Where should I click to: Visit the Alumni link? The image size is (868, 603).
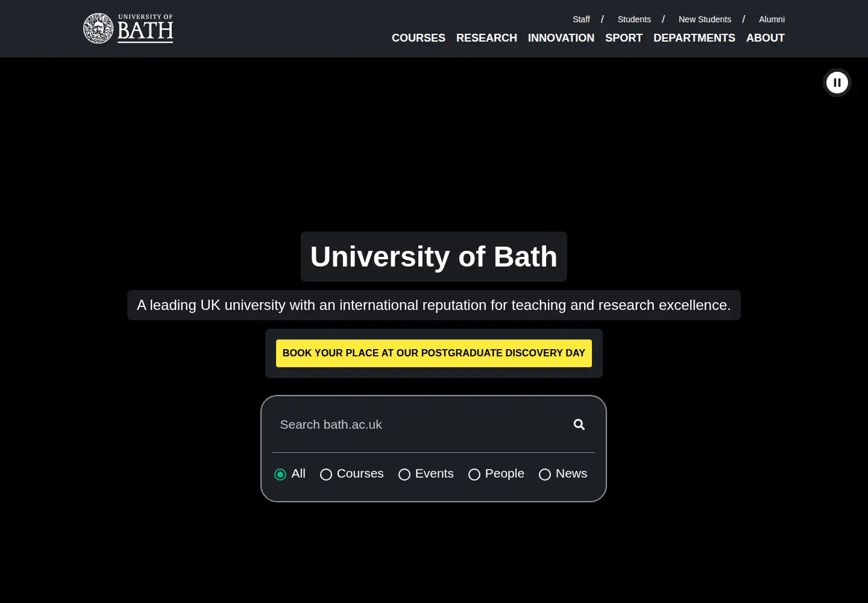point(772,19)
